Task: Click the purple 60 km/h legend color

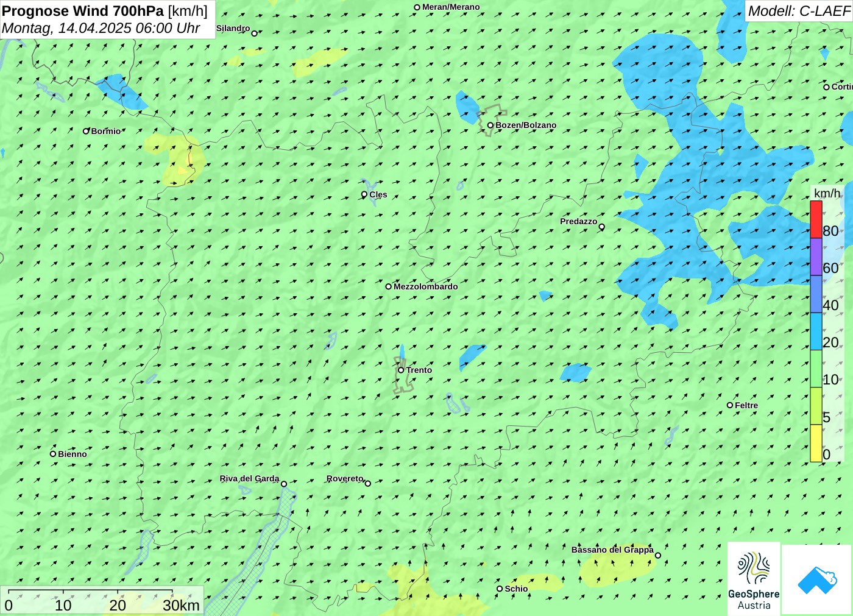Action: (816, 257)
